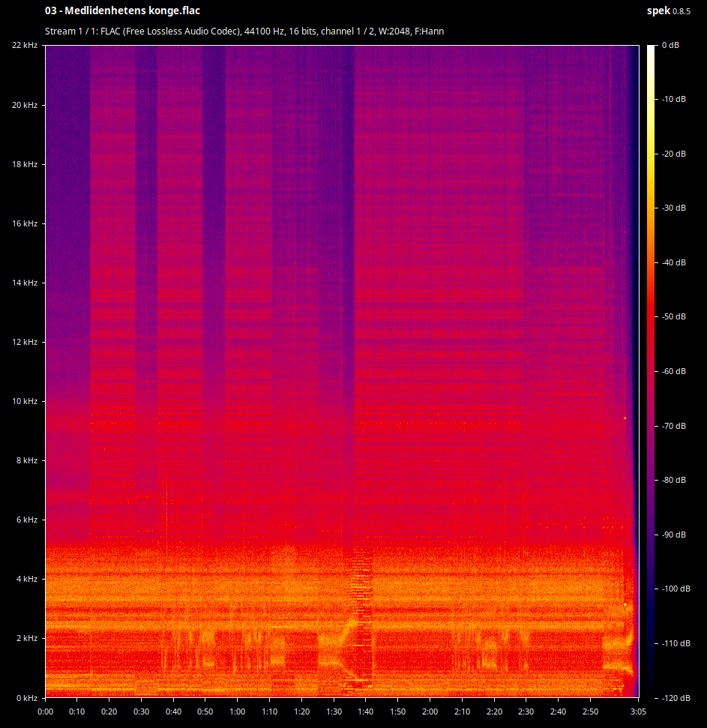707x728 pixels.
Task: Click the '1:30' time axis label
Action: click(334, 712)
